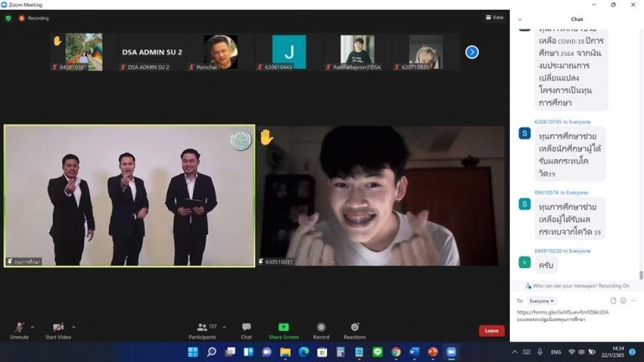Select participant thumbnail 620710820
The image size is (644, 362).
pyautogui.click(x=426, y=52)
